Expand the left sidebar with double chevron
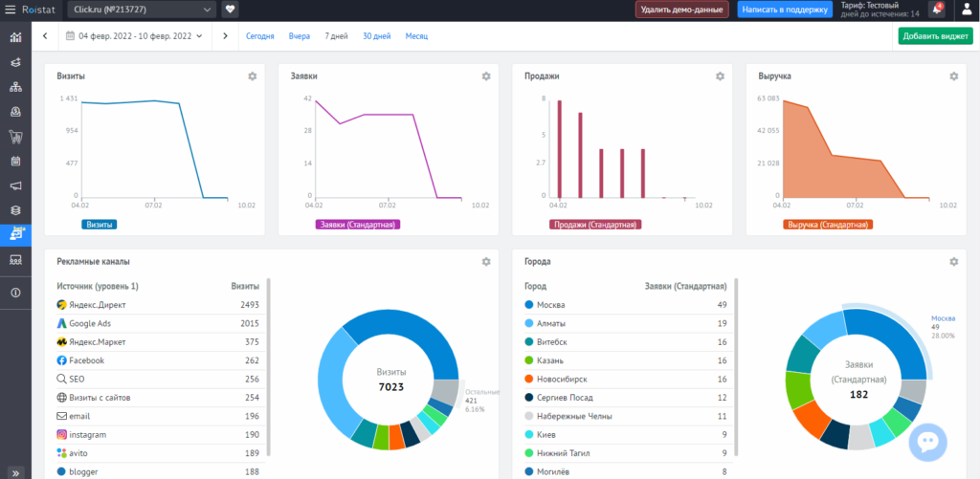This screenshot has height=479, width=980. (x=15, y=472)
